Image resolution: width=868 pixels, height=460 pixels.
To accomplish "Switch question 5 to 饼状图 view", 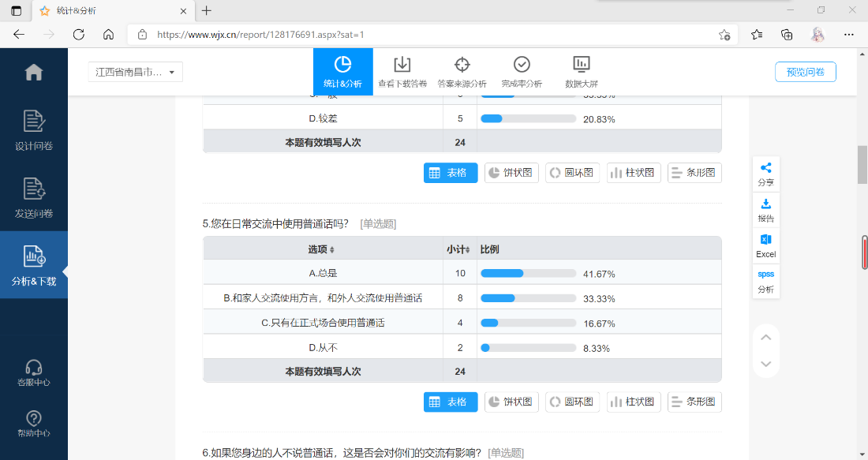I will (511, 402).
